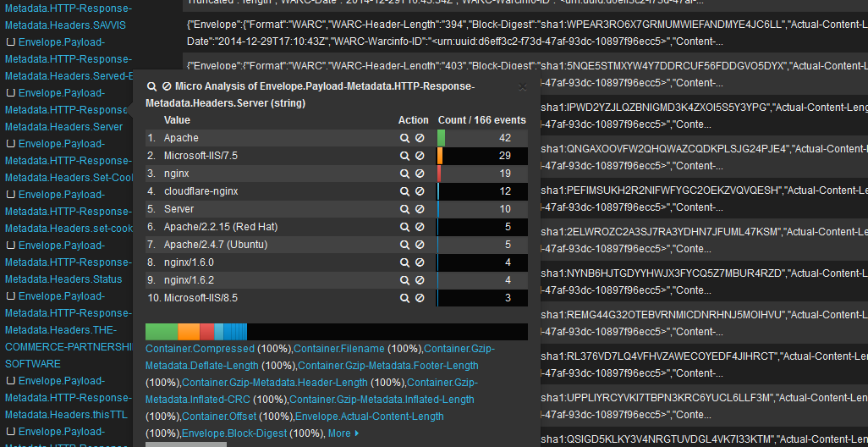Select Headers.Set-Cookie field in sidebar
This screenshot has height=447, width=868.
tap(68, 161)
